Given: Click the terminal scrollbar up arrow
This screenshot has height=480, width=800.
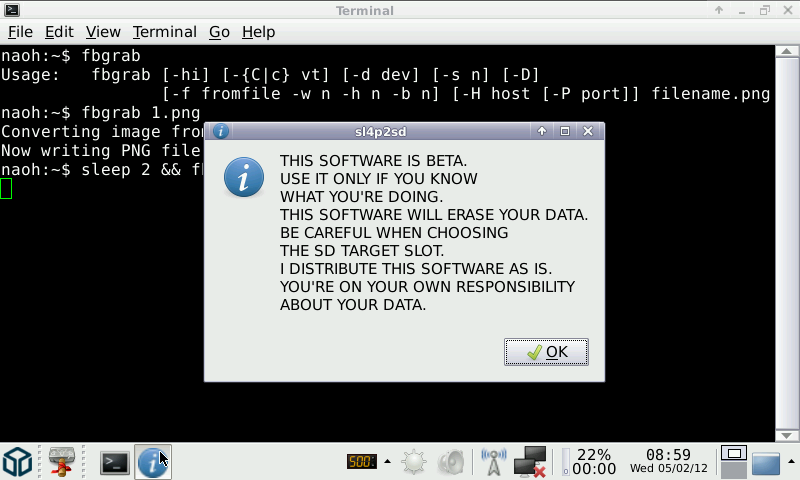Looking at the screenshot, I should click(788, 51).
